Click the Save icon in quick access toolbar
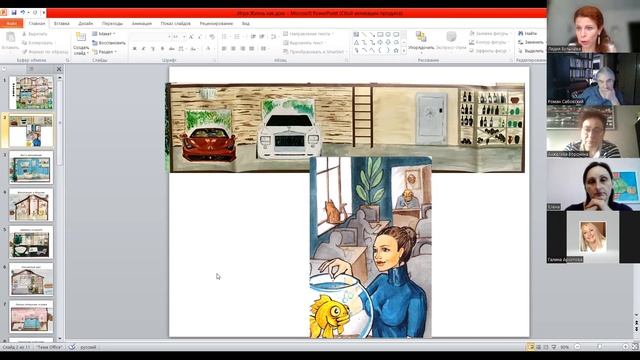Viewport: 640px width, 360px height. point(13,13)
